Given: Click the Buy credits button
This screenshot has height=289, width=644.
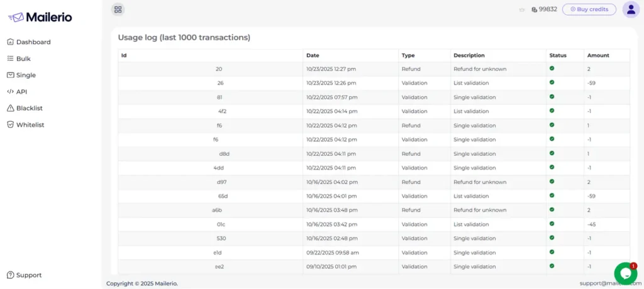Looking at the screenshot, I should [589, 9].
